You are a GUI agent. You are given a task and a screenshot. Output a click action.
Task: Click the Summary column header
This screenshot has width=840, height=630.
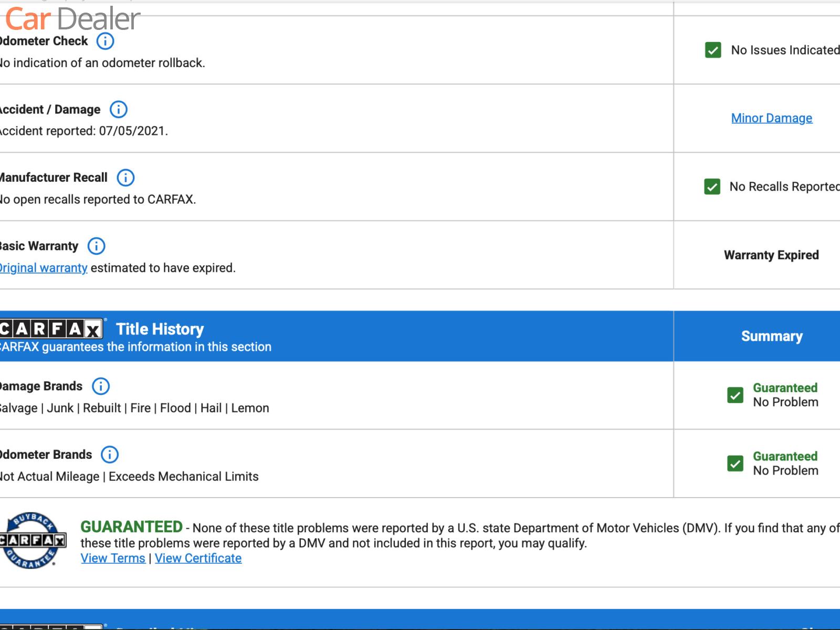(x=771, y=336)
